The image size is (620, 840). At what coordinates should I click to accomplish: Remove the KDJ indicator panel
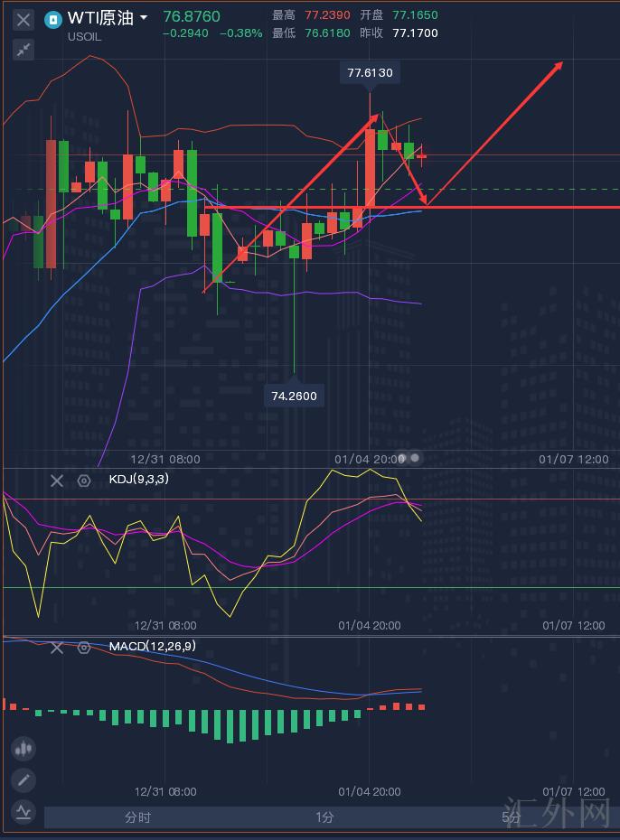point(57,481)
